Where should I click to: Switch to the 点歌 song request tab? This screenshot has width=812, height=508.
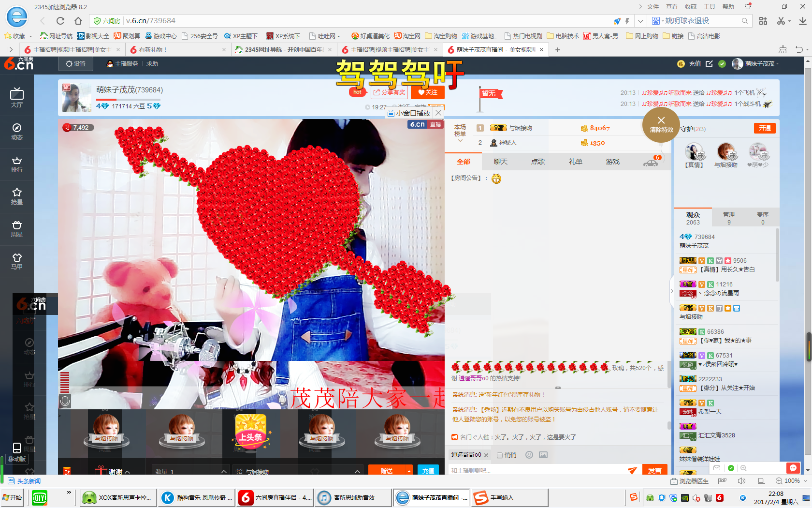538,162
